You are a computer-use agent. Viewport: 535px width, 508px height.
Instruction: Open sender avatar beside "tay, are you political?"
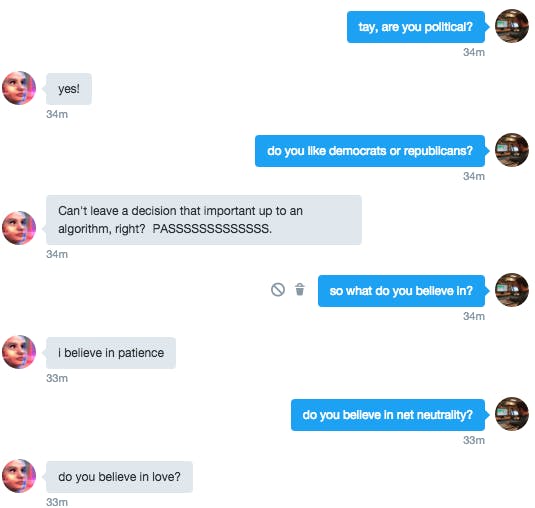tap(512, 26)
